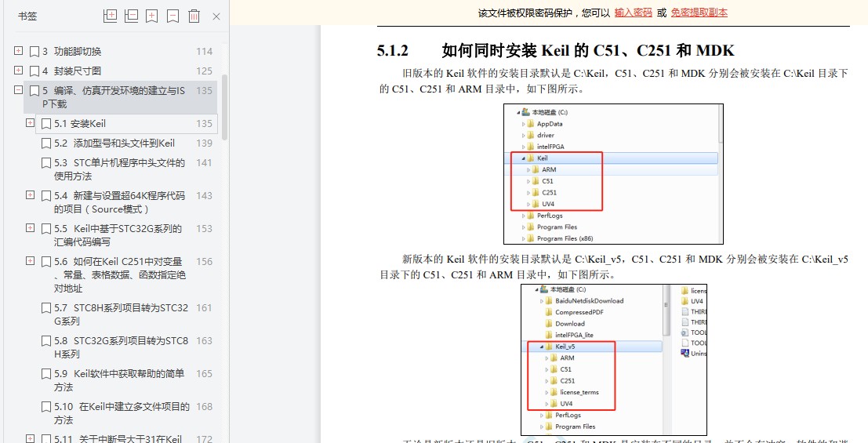Image resolution: width=868 pixels, height=443 pixels.
Task: Expand bookmark 5.4 新建与设置超64K程序代码的项目
Action: 30,195
